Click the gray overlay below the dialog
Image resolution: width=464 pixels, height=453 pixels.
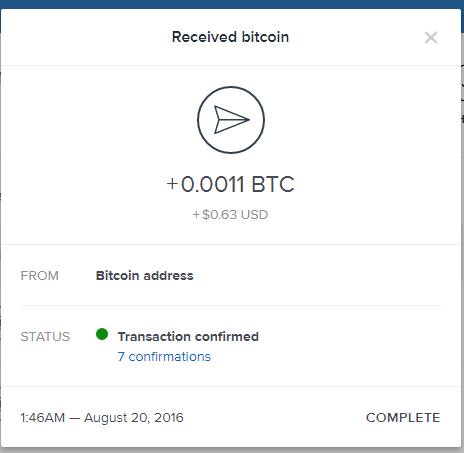pos(232,450)
